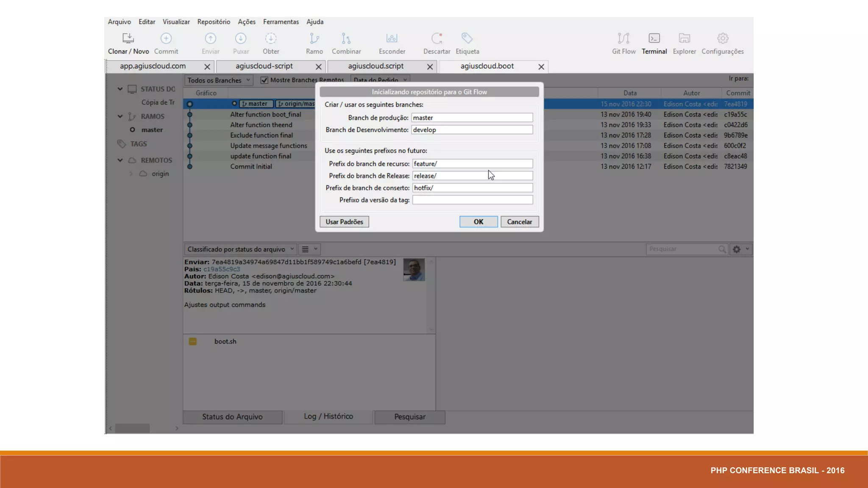Click the Commit toolbar icon
Viewport: 868px width, 488px height.
point(166,39)
